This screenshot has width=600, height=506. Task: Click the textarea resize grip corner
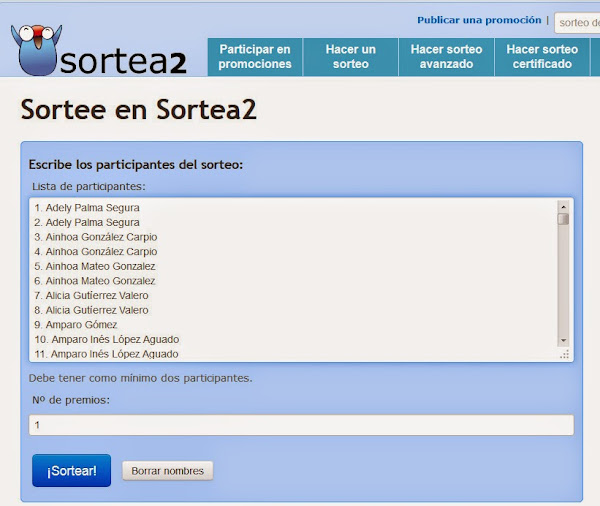(565, 354)
